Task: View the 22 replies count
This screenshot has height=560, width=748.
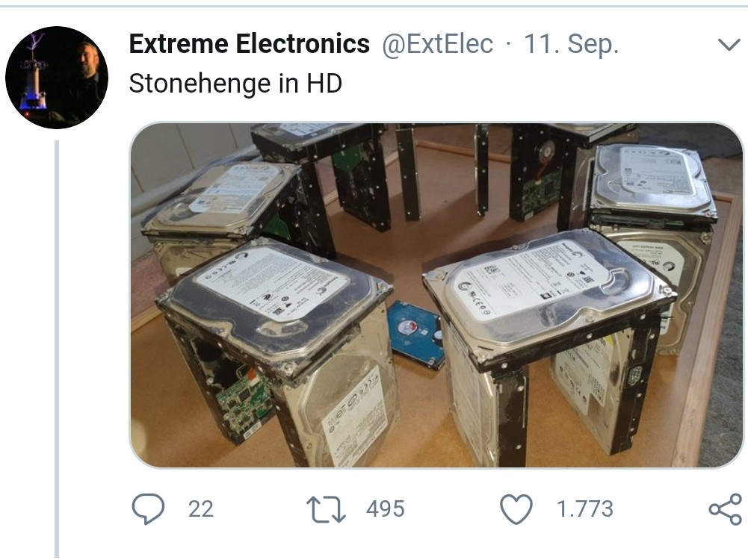Action: 201,509
